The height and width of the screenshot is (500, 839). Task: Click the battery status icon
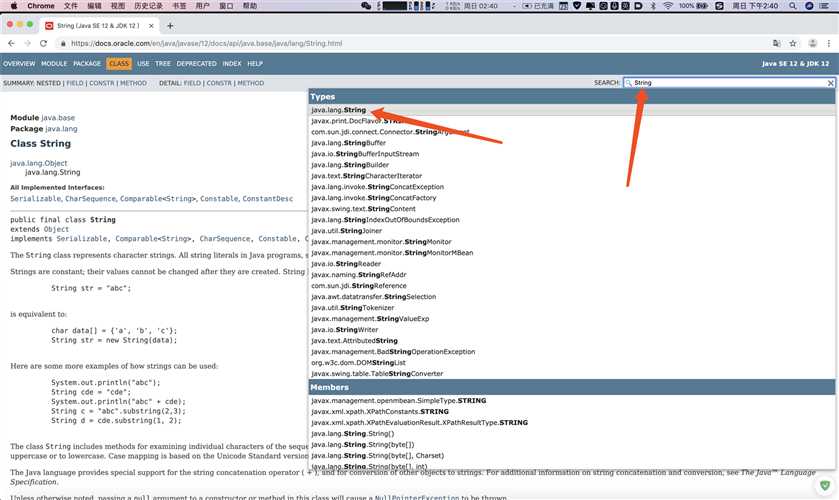[702, 6]
